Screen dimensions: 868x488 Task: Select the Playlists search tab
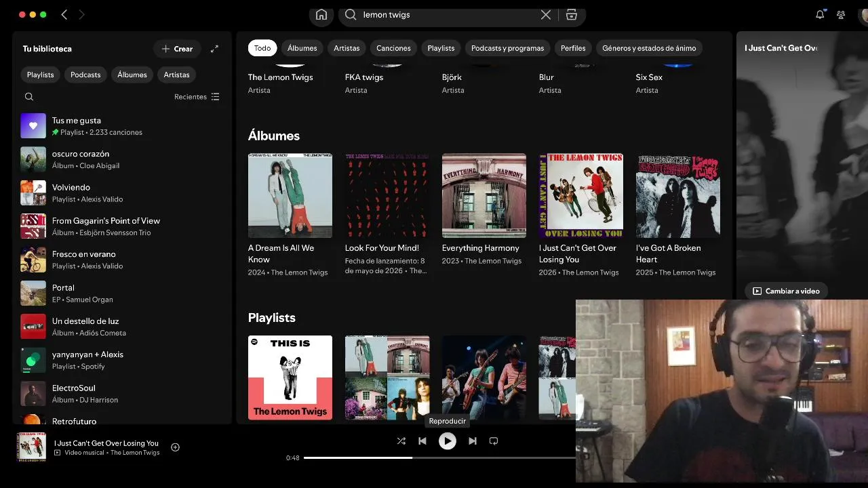coord(441,48)
